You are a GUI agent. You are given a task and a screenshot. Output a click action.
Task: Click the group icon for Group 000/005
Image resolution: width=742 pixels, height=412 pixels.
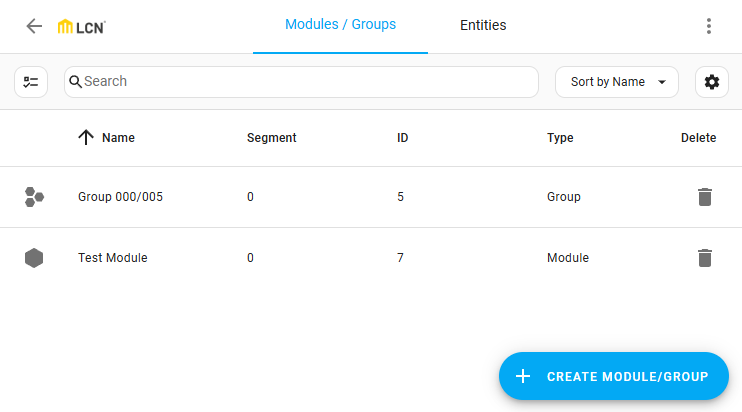pyautogui.click(x=34, y=197)
